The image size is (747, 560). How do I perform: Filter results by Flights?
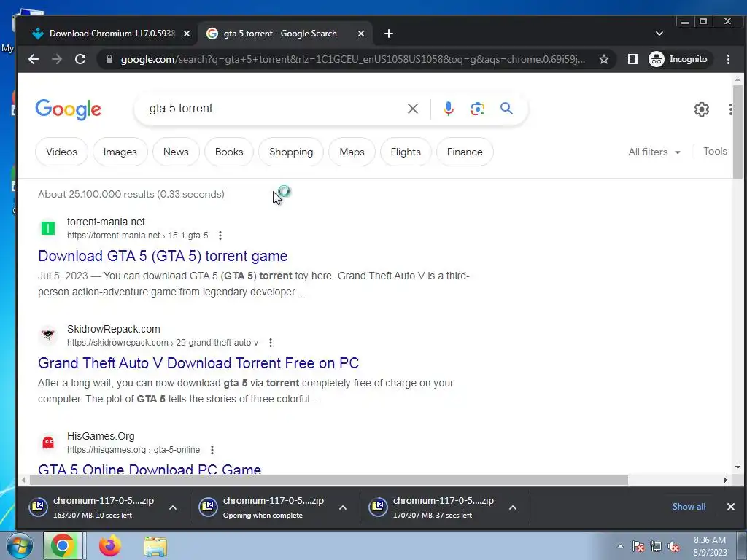(x=406, y=152)
